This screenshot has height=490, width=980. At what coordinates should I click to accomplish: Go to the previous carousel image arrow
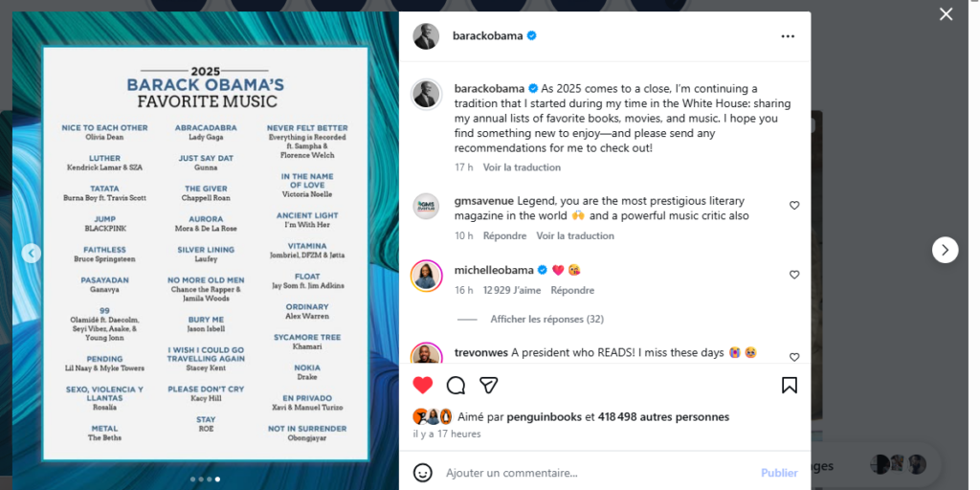32,253
